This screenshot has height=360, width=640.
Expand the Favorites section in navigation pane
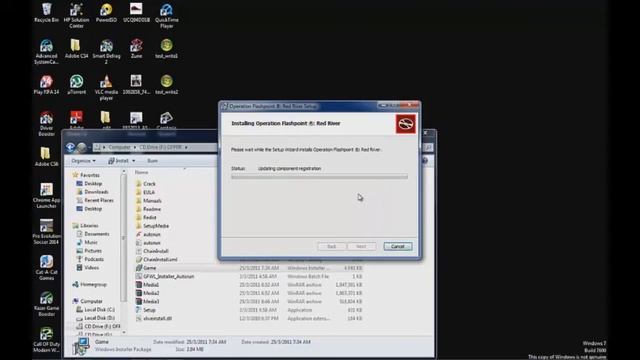(86, 175)
